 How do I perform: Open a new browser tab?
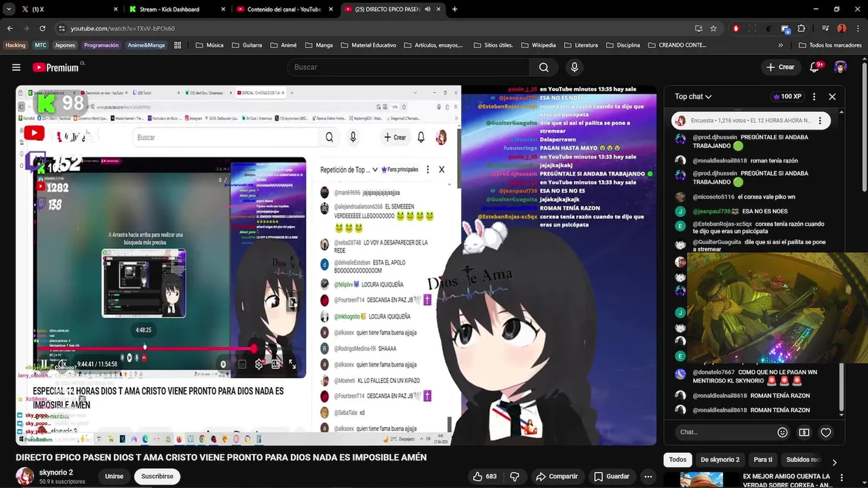pos(454,9)
